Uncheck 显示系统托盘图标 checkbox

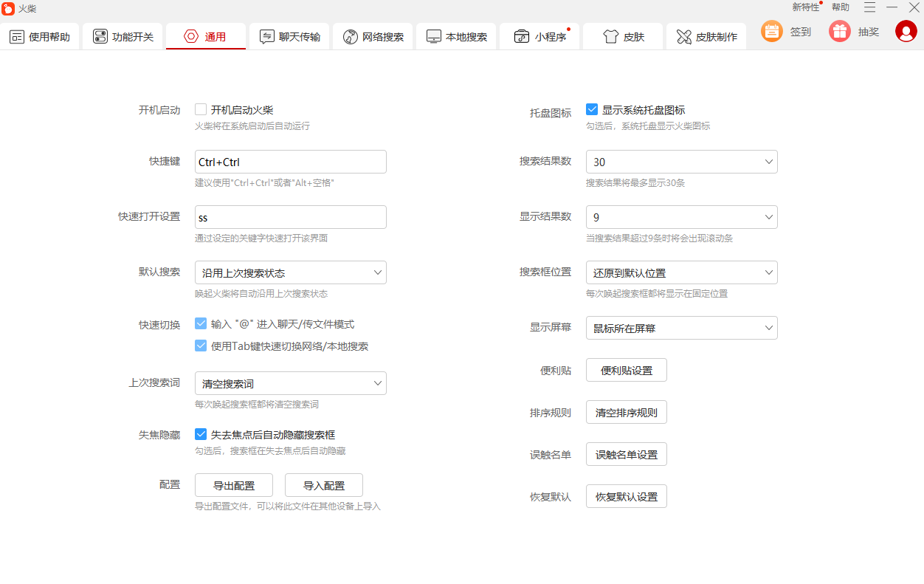(592, 109)
